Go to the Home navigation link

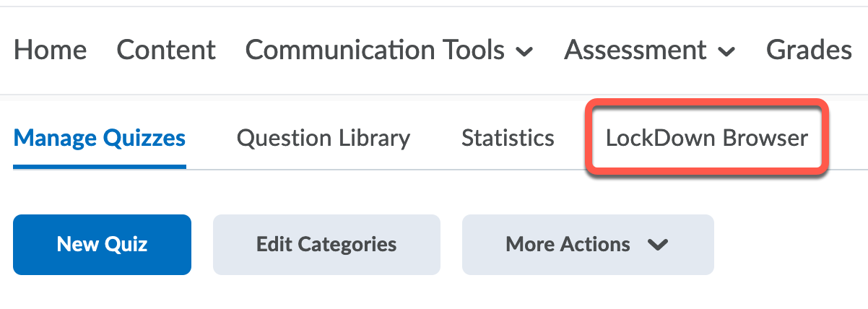click(51, 50)
